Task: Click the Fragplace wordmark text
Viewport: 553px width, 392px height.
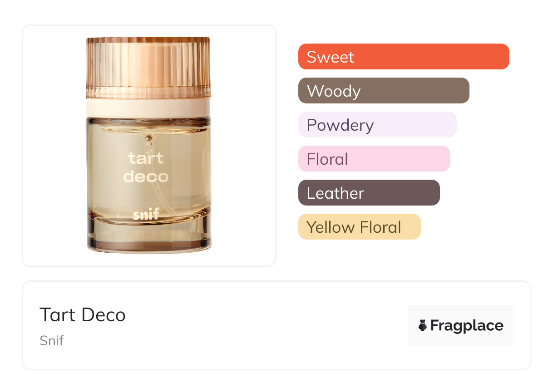Action: [x=466, y=325]
